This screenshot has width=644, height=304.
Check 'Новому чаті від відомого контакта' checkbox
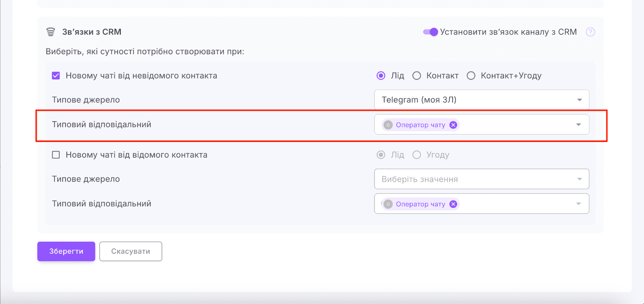pos(56,155)
